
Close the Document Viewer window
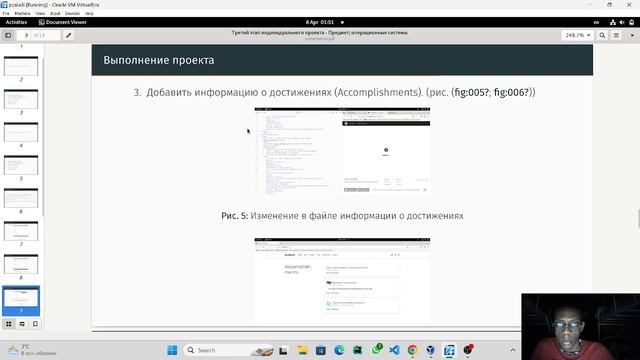(x=632, y=36)
